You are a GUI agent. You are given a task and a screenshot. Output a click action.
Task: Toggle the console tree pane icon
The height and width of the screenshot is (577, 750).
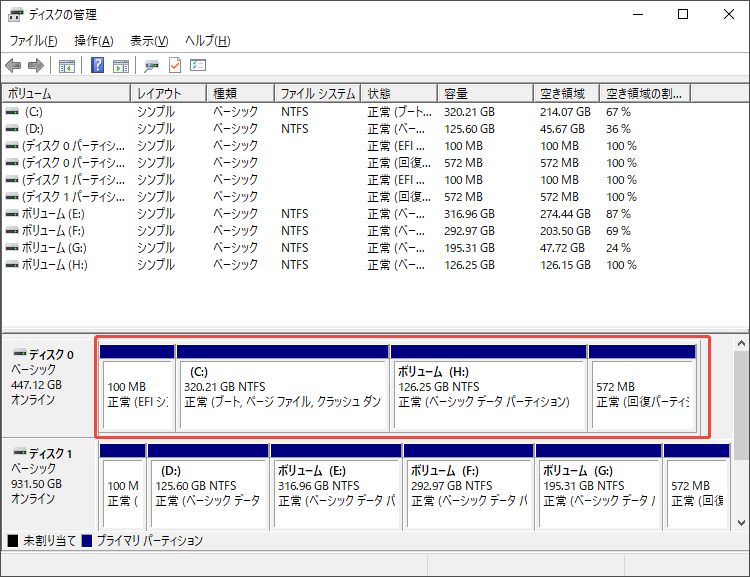click(x=66, y=66)
